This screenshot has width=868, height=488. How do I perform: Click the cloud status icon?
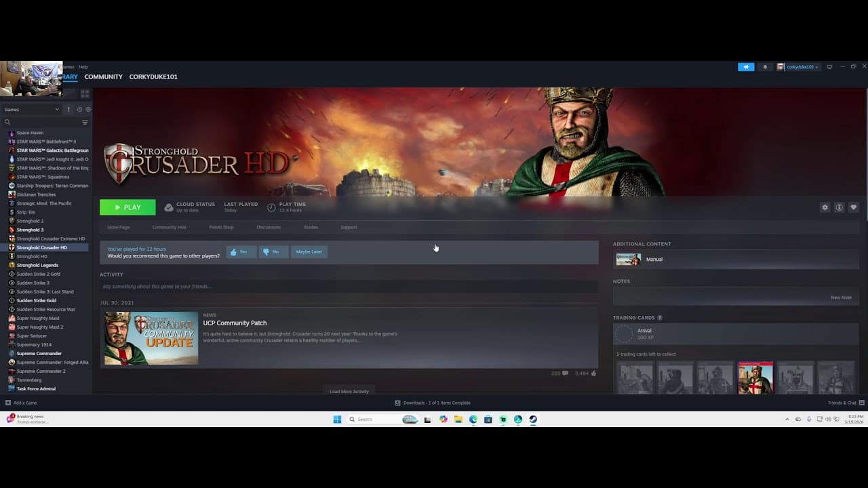(169, 207)
